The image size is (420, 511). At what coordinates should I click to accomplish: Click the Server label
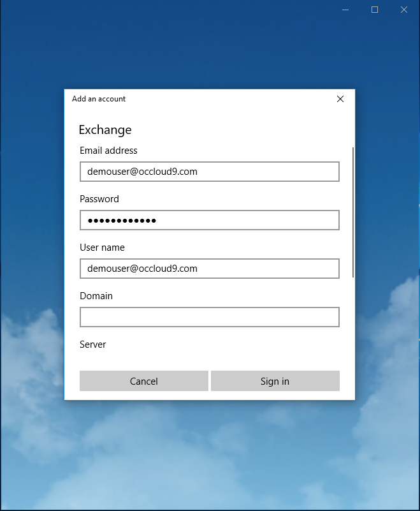[93, 344]
